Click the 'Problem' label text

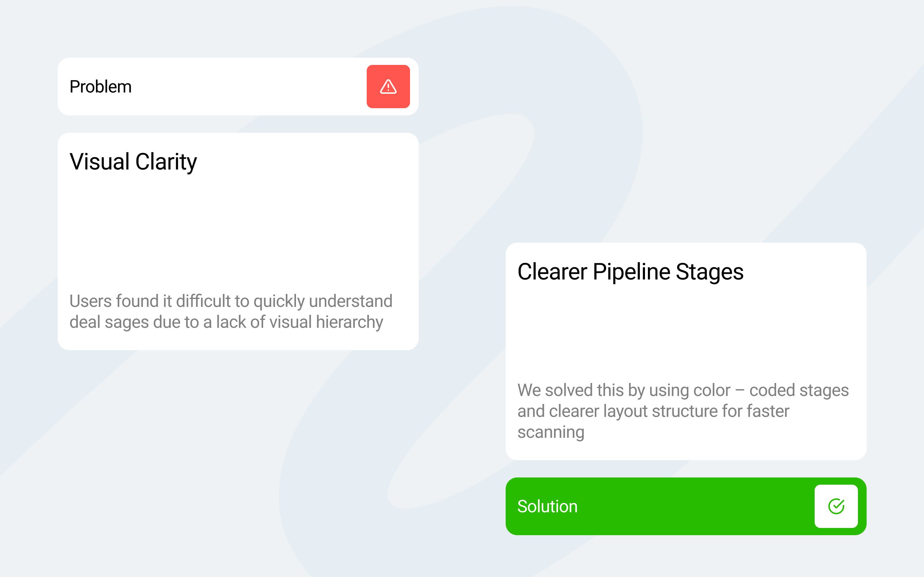(x=100, y=87)
